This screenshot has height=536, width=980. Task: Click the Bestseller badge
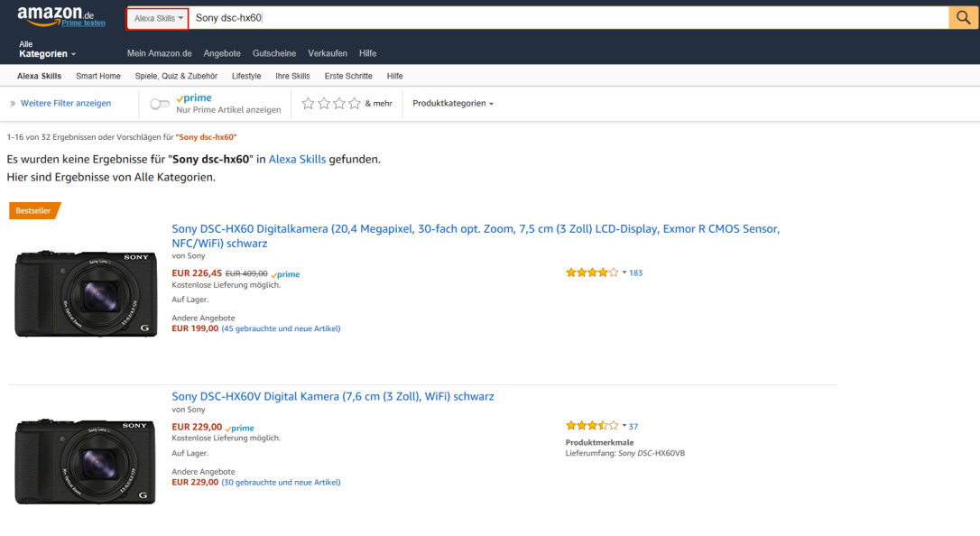(34, 210)
